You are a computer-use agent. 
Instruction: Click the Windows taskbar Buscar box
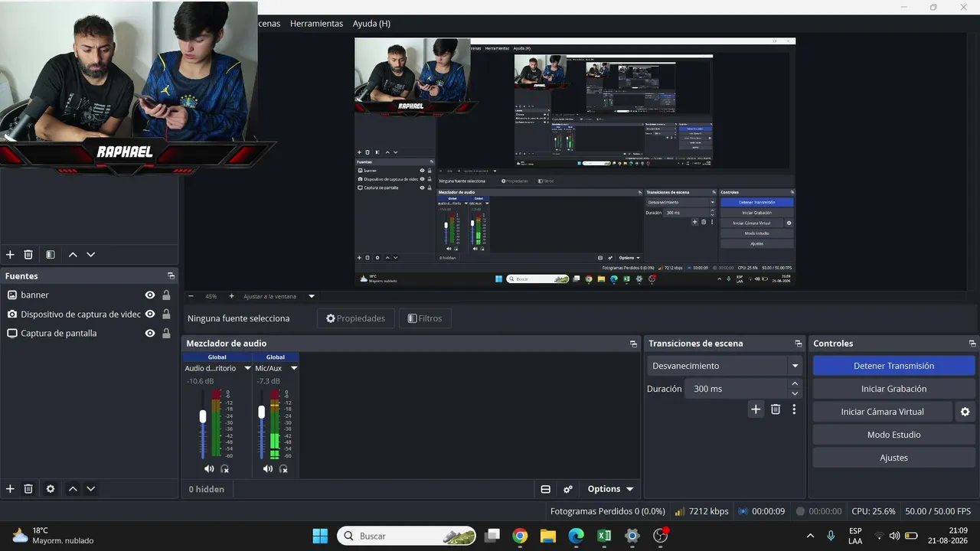pyautogui.click(x=407, y=536)
